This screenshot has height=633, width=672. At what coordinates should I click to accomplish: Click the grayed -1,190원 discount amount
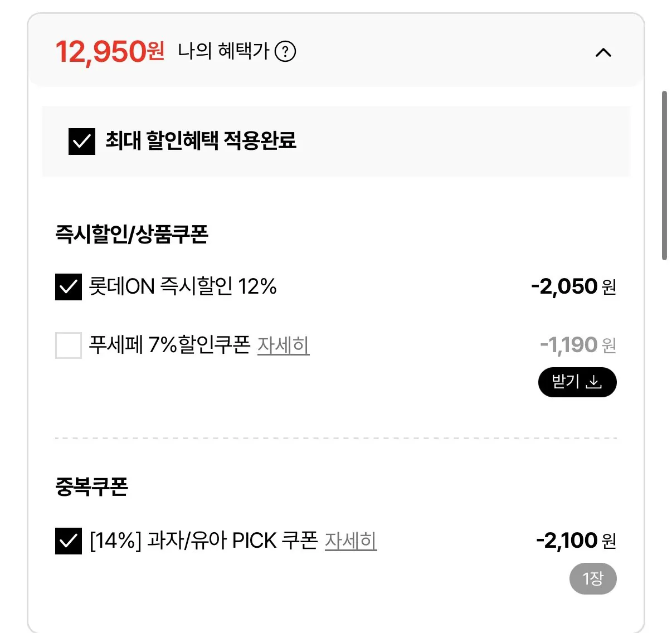[578, 345]
